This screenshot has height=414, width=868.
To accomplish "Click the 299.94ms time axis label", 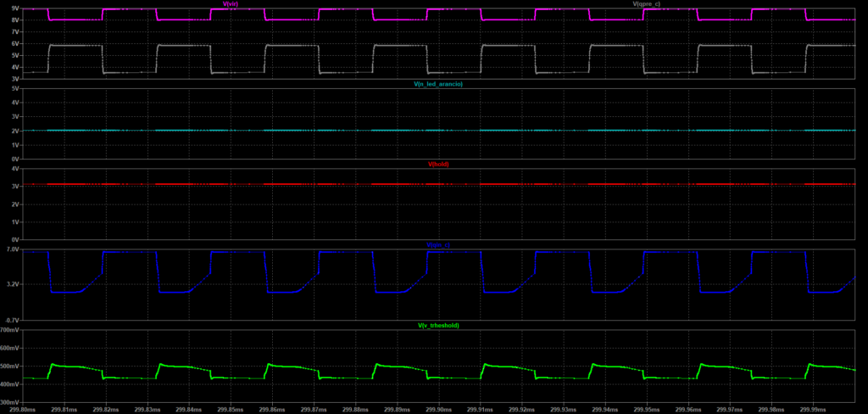I will coord(605,410).
